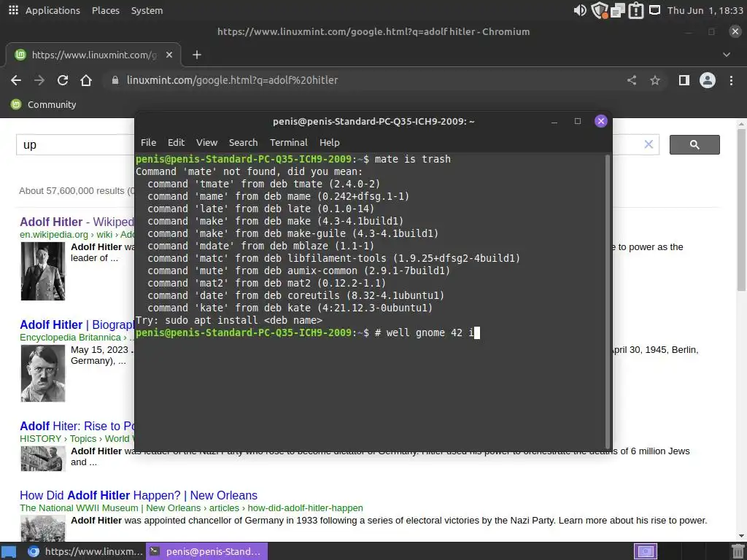
Task: Click the exclamation notification tray icon
Action: coord(636,10)
